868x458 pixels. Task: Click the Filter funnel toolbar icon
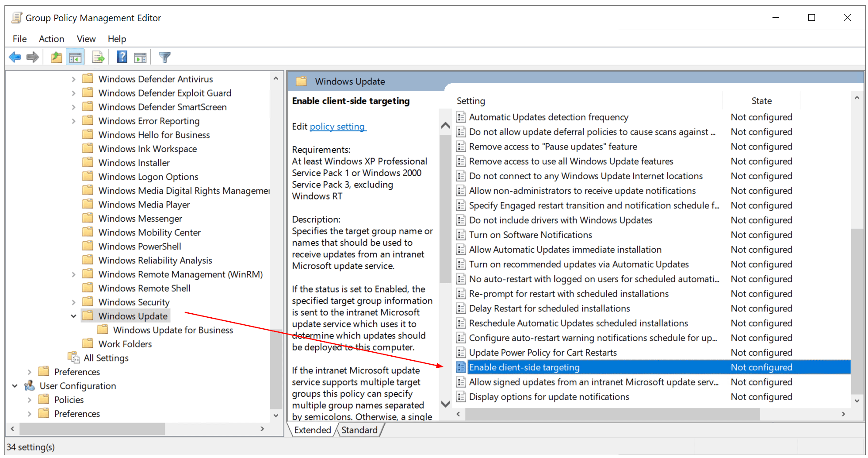pos(164,57)
